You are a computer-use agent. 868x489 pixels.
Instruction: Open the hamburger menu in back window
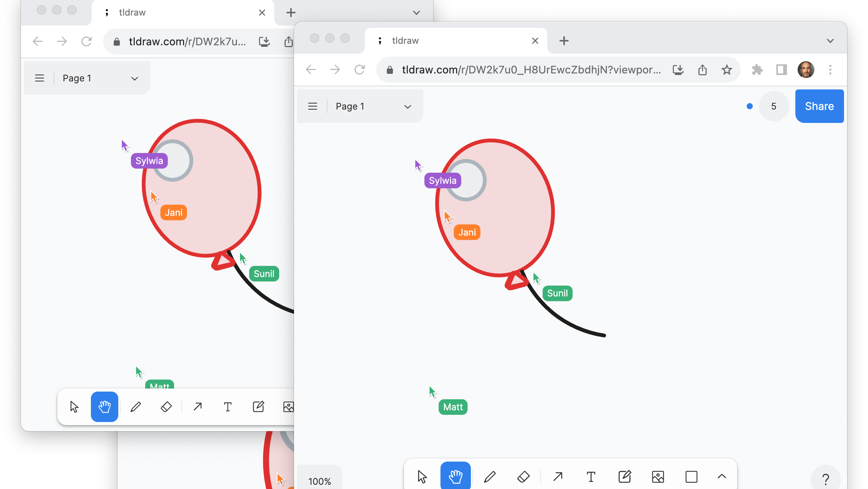coord(40,78)
